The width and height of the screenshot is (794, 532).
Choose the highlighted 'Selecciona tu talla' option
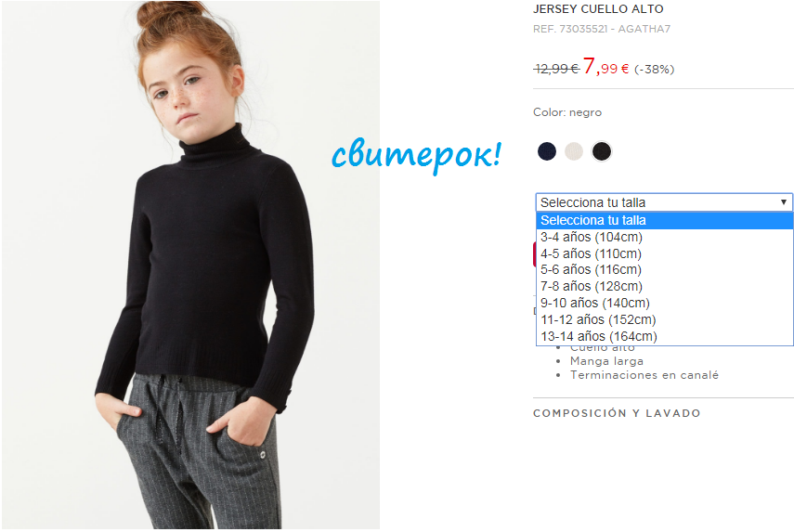coord(664,221)
